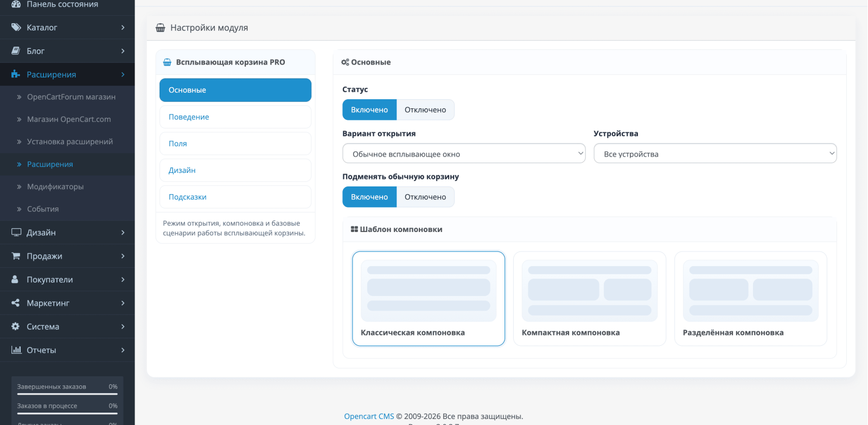Image resolution: width=868 pixels, height=425 pixels.
Task: Expand the Маркетинг menu chevron
Action: [x=123, y=303]
